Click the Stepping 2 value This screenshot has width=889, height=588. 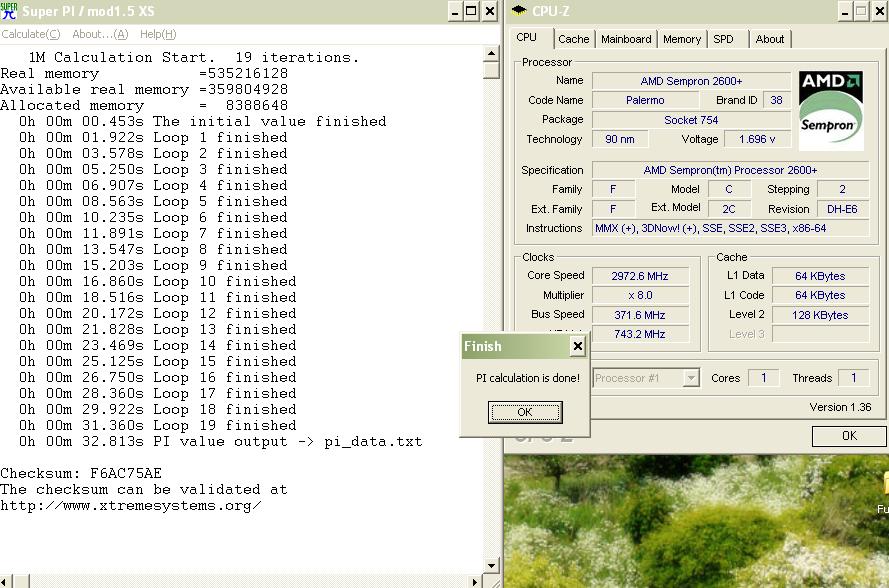pyautogui.click(x=842, y=189)
